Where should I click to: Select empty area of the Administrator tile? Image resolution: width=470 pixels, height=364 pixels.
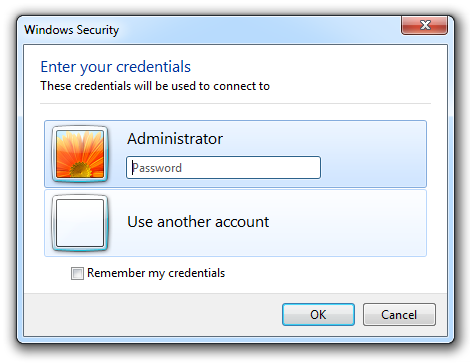373,153
